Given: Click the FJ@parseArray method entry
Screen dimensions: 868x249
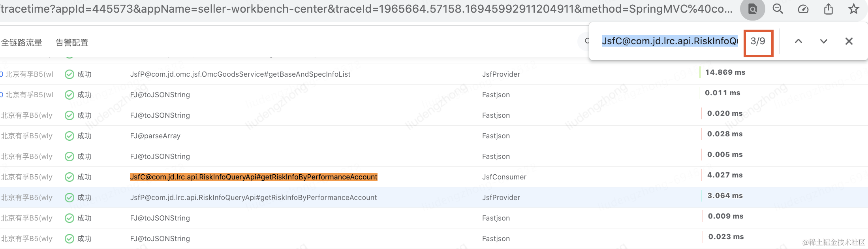Looking at the screenshot, I should pos(155,136).
